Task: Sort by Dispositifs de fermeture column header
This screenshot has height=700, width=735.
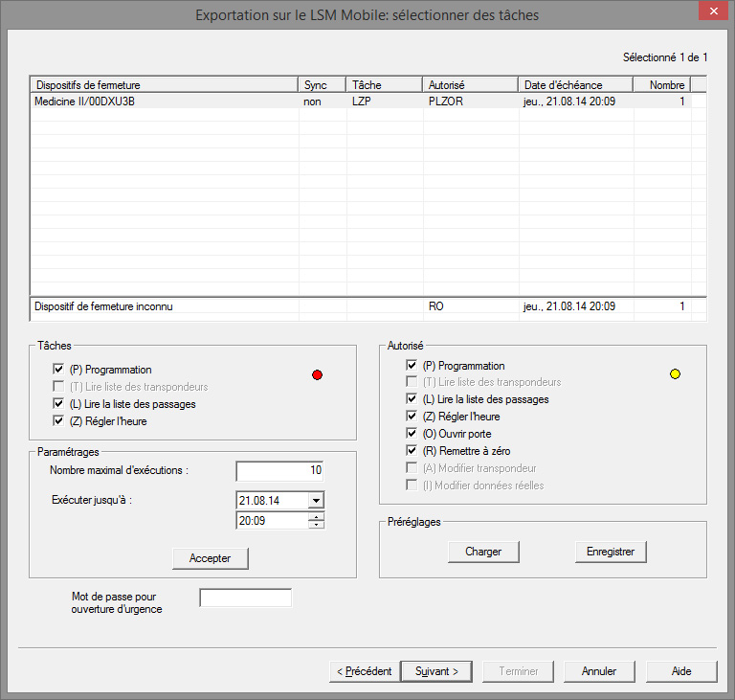Action: (x=164, y=85)
